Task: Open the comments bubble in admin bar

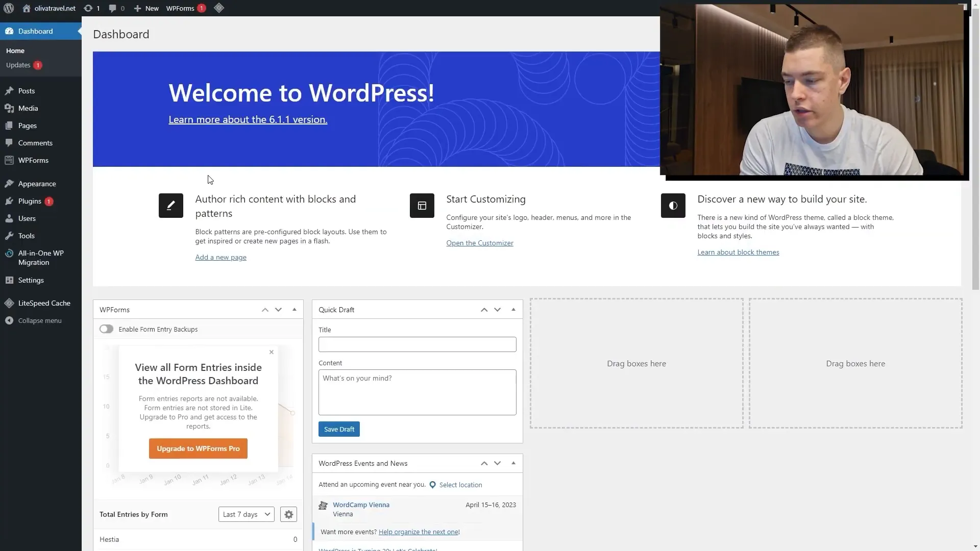Action: coord(112,8)
